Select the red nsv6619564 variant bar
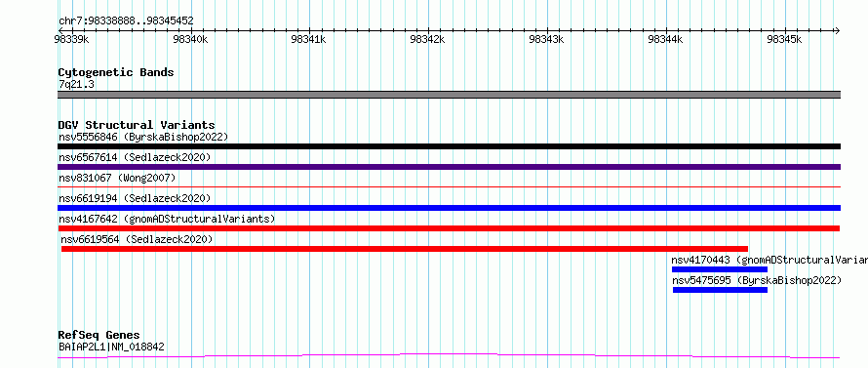The height and width of the screenshot is (368, 868). pyautogui.click(x=405, y=249)
